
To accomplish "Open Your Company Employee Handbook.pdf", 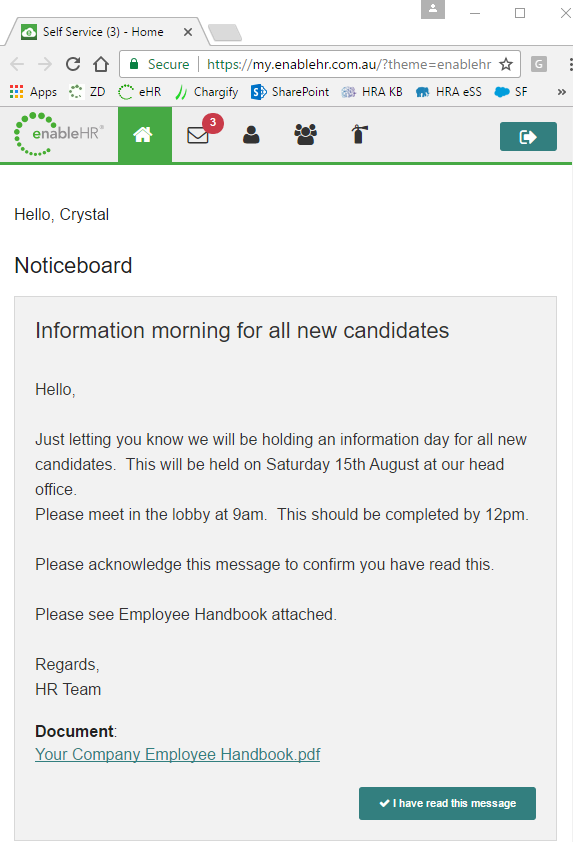I will coord(177,754).
